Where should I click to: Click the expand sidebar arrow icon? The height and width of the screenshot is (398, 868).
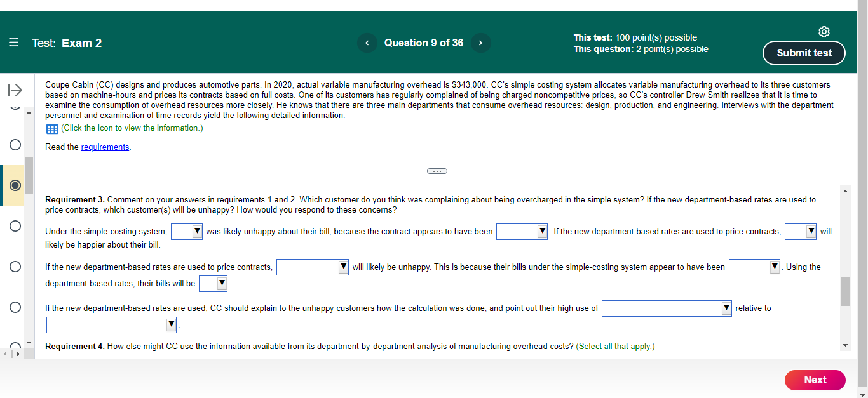pyautogui.click(x=15, y=90)
